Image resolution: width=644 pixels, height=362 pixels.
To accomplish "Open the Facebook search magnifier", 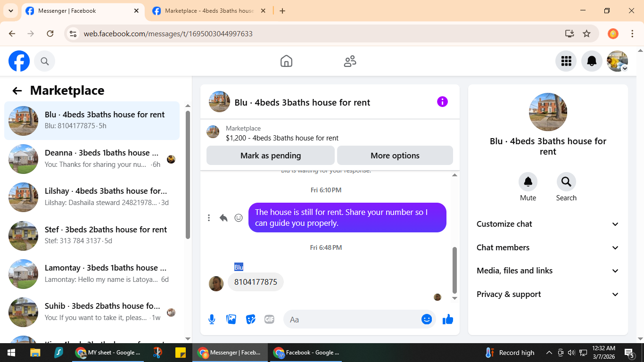I will click(45, 61).
